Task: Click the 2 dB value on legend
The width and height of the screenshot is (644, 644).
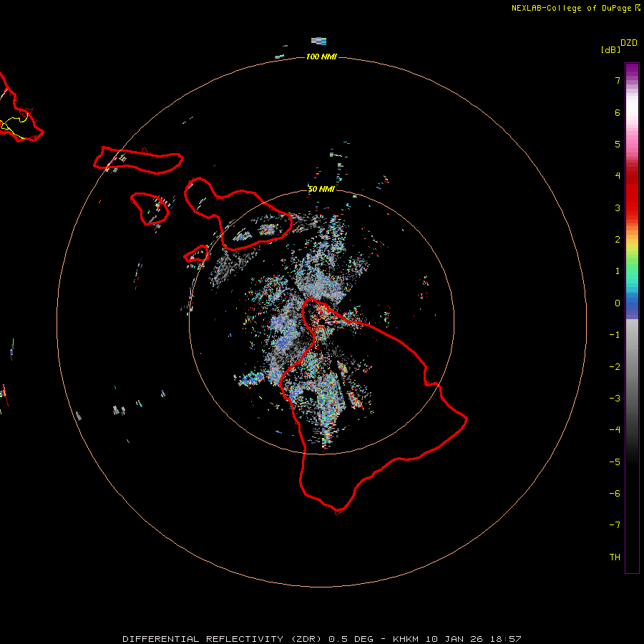Action: (618, 240)
